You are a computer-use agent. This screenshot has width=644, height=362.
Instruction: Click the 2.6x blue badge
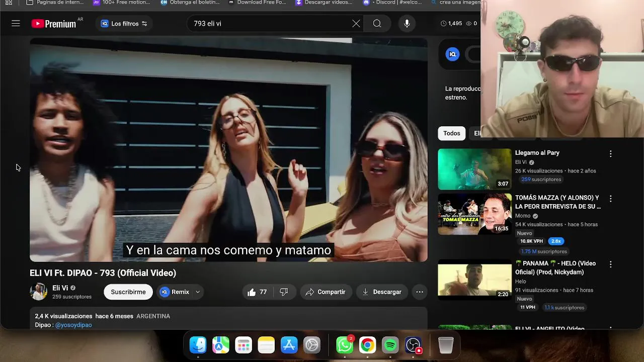click(555, 241)
